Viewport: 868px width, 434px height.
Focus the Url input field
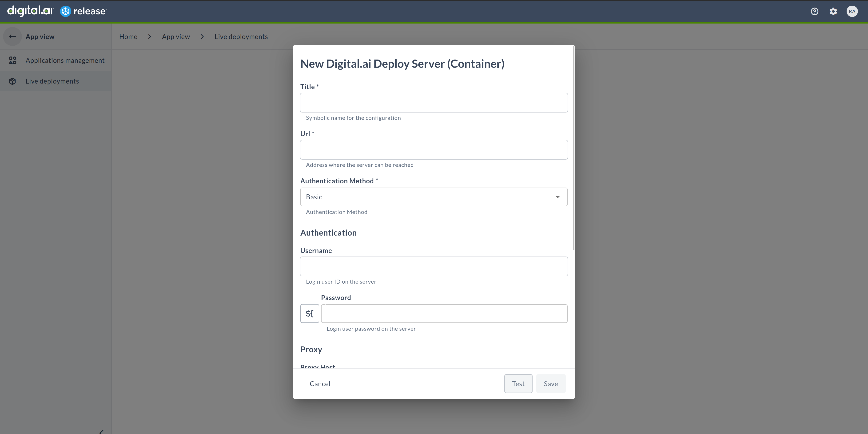point(434,150)
